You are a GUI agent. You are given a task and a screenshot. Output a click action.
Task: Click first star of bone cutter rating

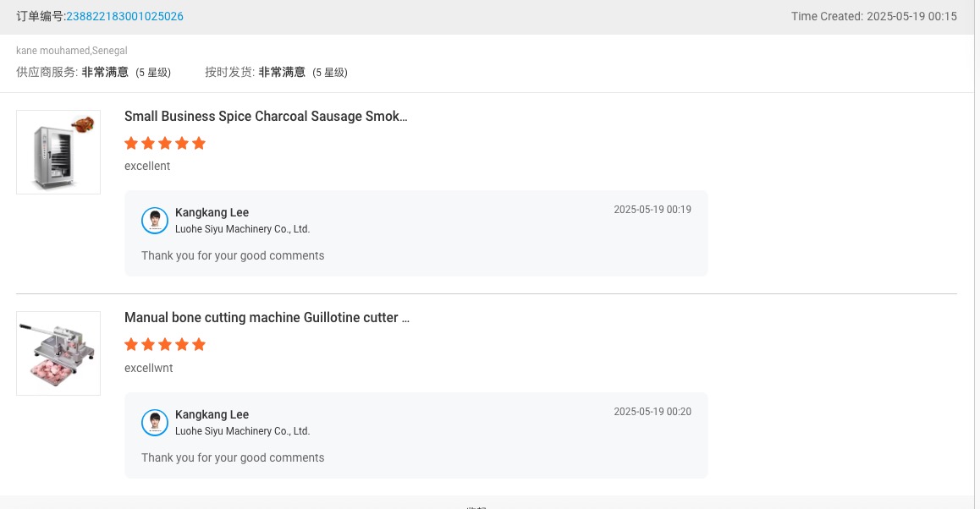point(131,345)
